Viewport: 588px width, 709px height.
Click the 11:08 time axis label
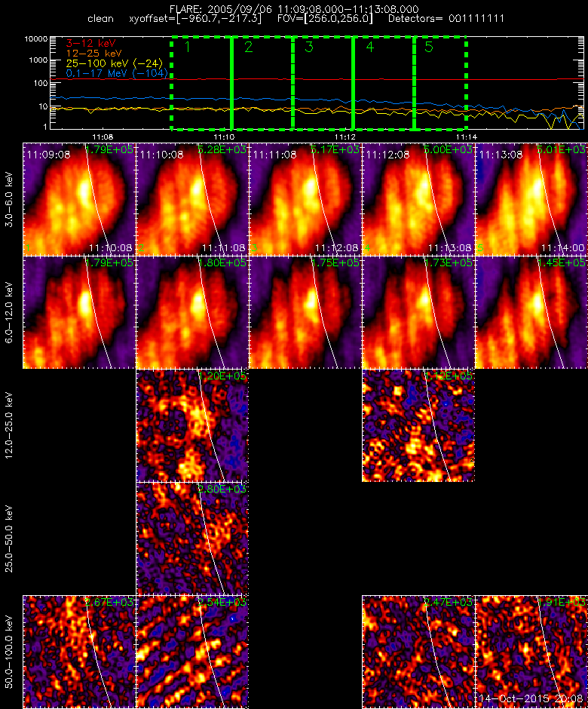coord(103,137)
